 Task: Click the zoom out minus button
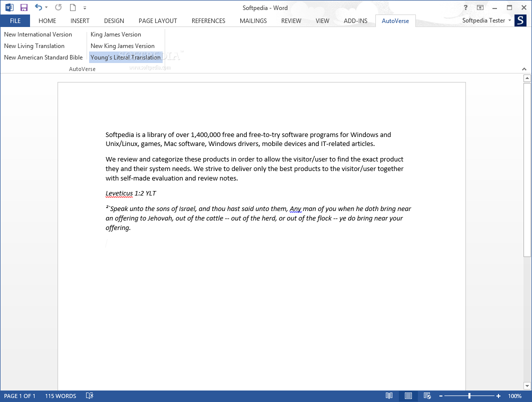pos(441,396)
